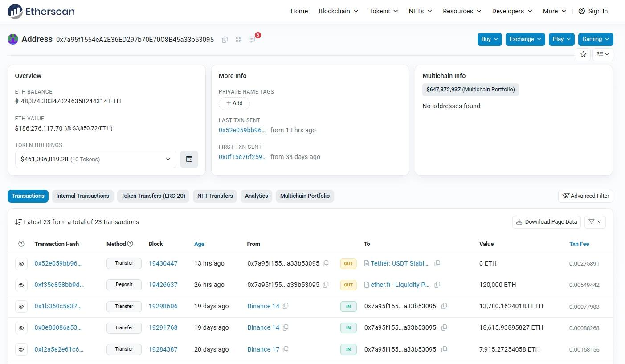Copy the address to clipboard
625x364 pixels.
tap(225, 40)
